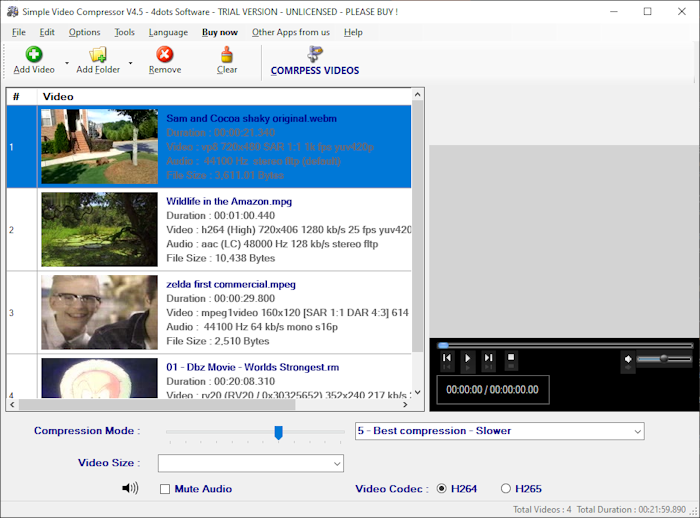The image size is (700, 518).
Task: Click the Add Folder icon
Action: coord(97,55)
